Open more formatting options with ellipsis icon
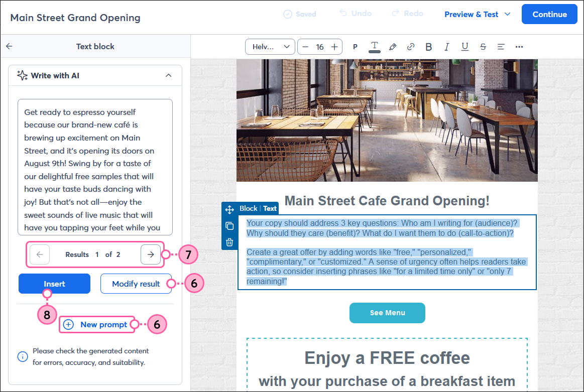This screenshot has width=584, height=392. tap(519, 47)
